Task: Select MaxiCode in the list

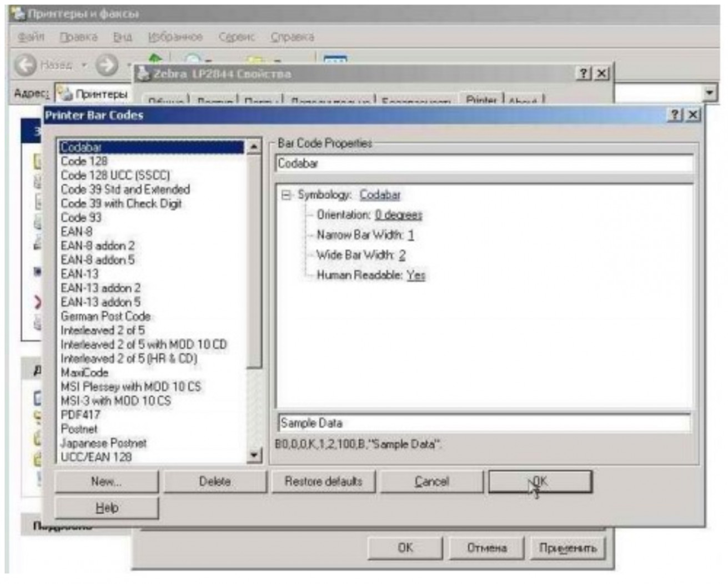Action: [x=84, y=372]
